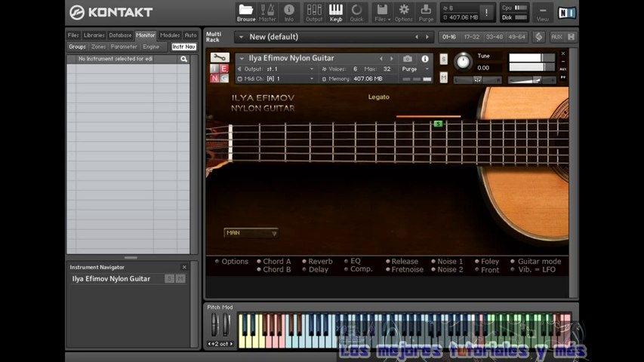Select the Zones sub-tab

click(99, 47)
